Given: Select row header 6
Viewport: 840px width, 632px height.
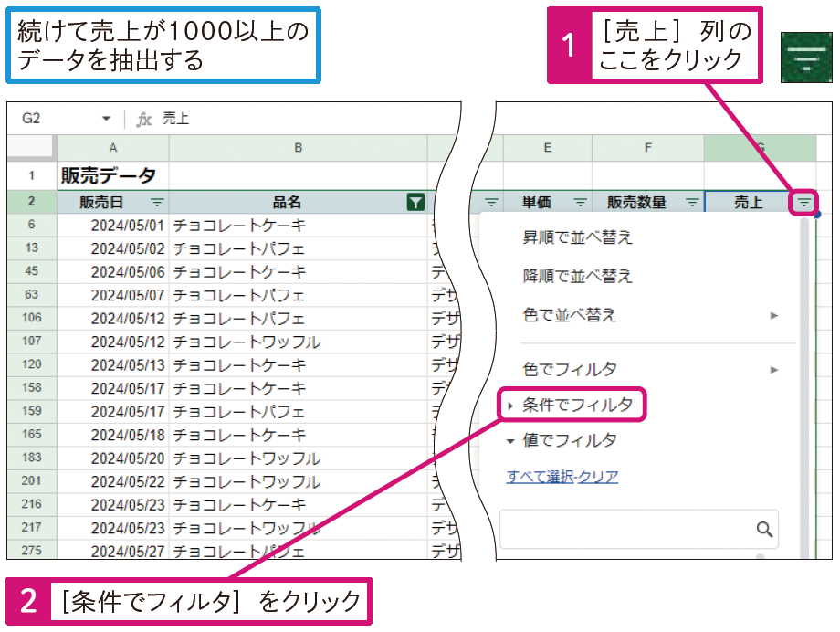Looking at the screenshot, I should (32, 225).
